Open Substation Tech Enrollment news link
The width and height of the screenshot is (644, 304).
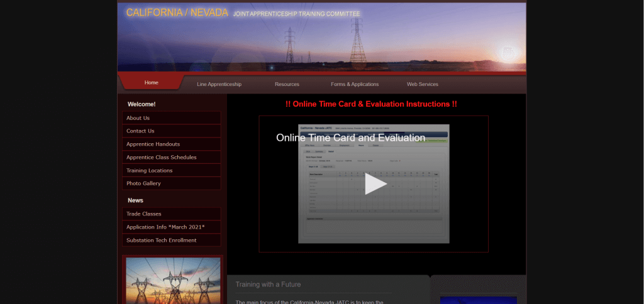pyautogui.click(x=161, y=241)
